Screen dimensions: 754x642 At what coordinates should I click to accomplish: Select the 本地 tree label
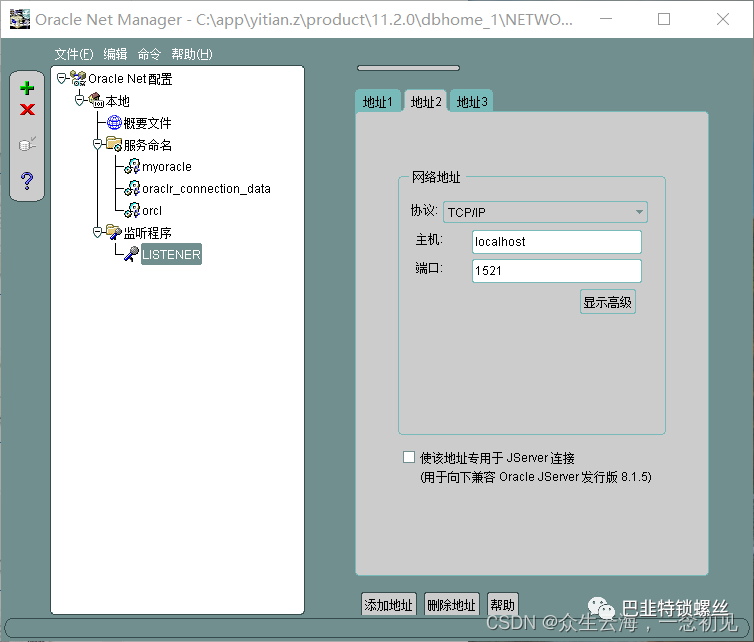(117, 101)
